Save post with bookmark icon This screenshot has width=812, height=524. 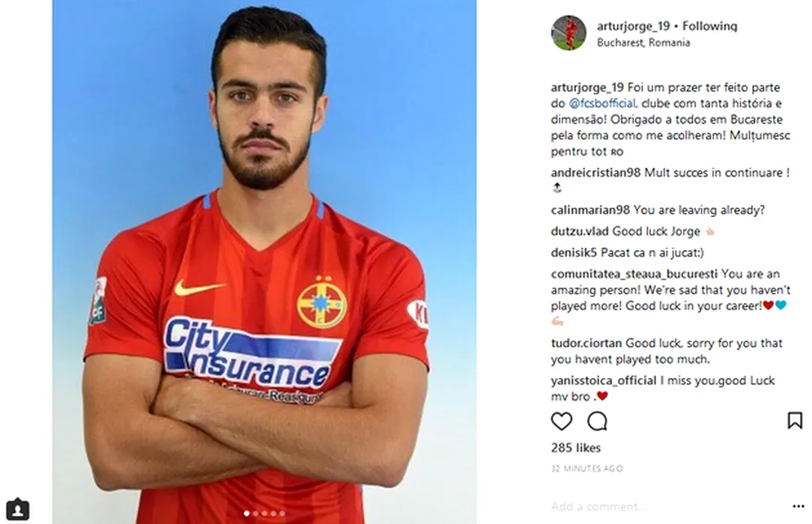pos(794,421)
